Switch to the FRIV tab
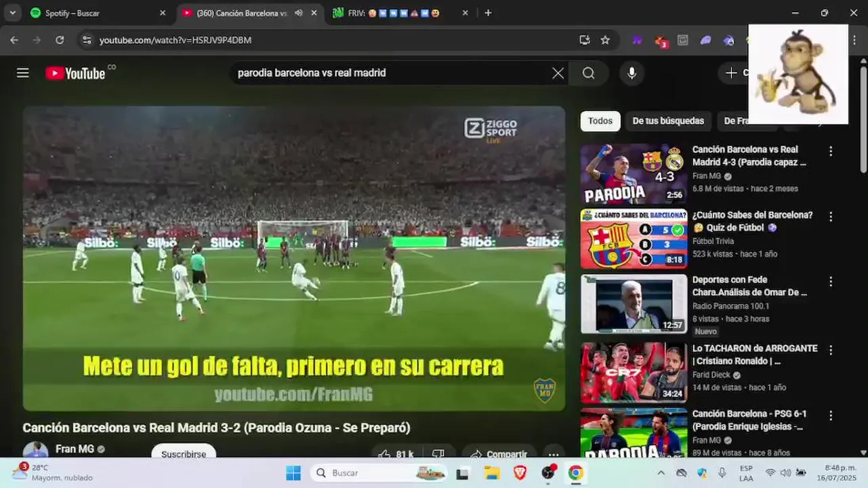Viewport: 868px width, 488px height. pyautogui.click(x=401, y=13)
